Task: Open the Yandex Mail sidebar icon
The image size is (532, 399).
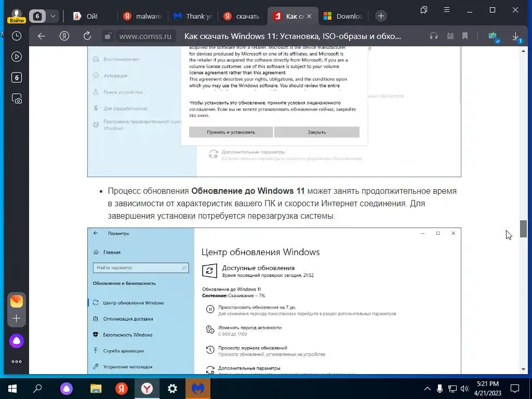Action: pyautogui.click(x=16, y=301)
